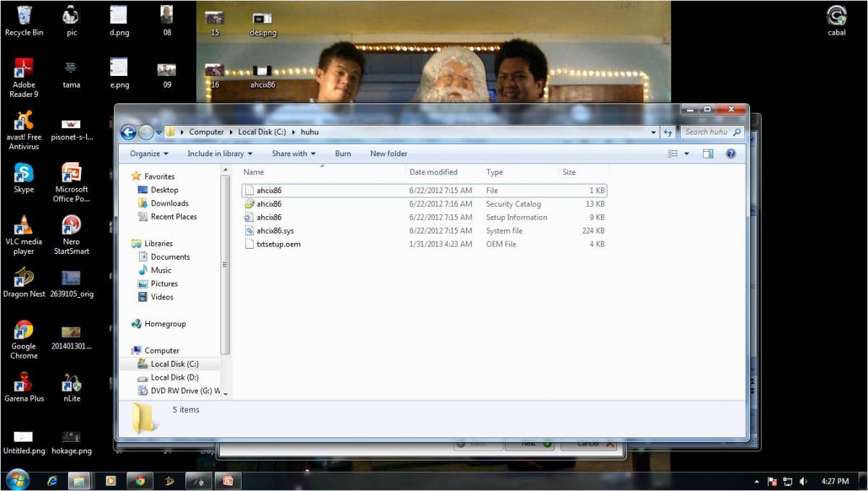Open Google Chrome desktop shortcut
This screenshot has height=491, width=868.
click(24, 340)
